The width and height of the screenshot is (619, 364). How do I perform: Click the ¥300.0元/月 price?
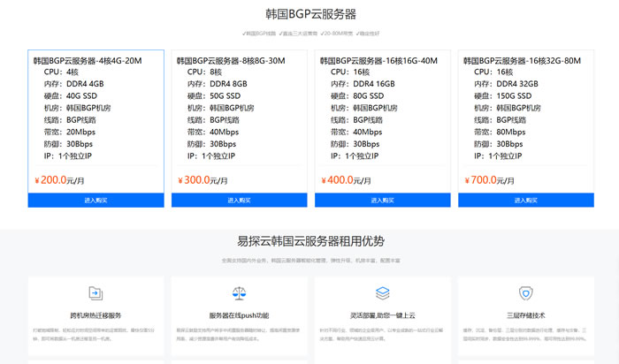click(203, 180)
